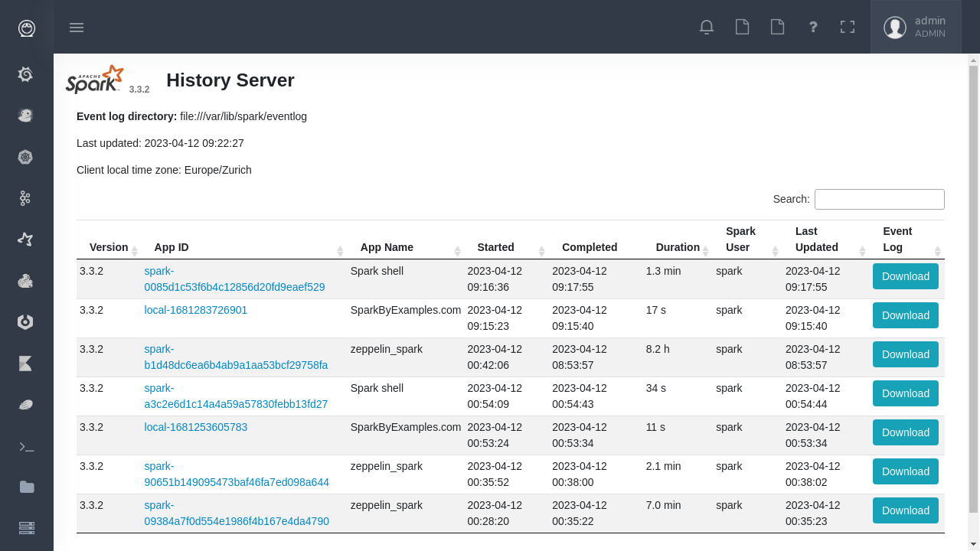
Task: Click the second document icon in header
Action: (x=777, y=28)
